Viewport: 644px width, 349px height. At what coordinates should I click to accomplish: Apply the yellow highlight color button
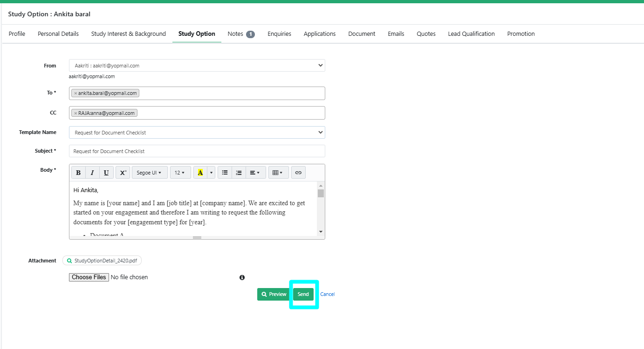point(200,173)
